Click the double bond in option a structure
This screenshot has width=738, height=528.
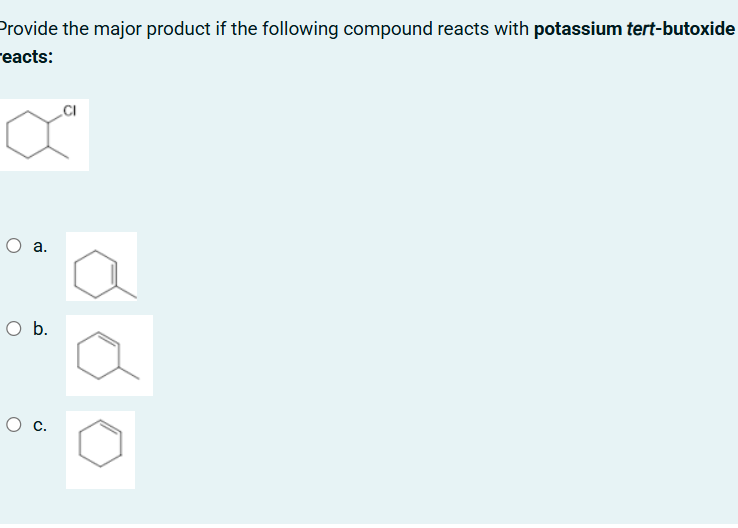tap(114, 274)
